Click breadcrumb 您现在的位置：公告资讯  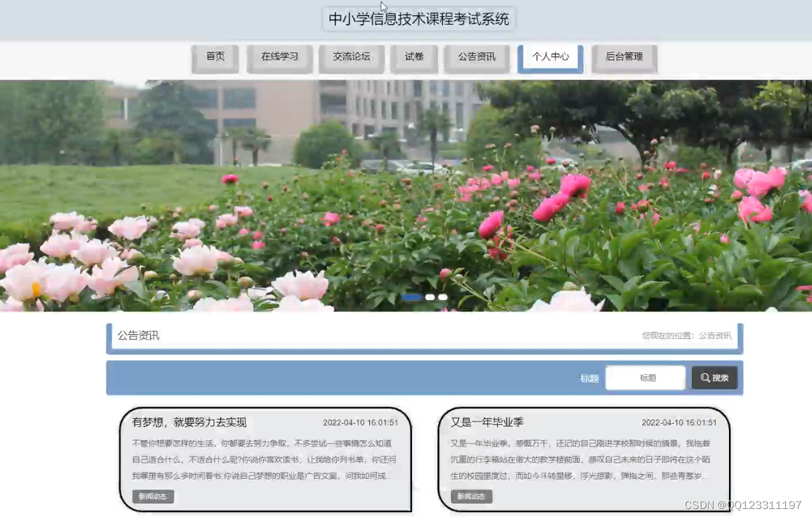click(687, 336)
